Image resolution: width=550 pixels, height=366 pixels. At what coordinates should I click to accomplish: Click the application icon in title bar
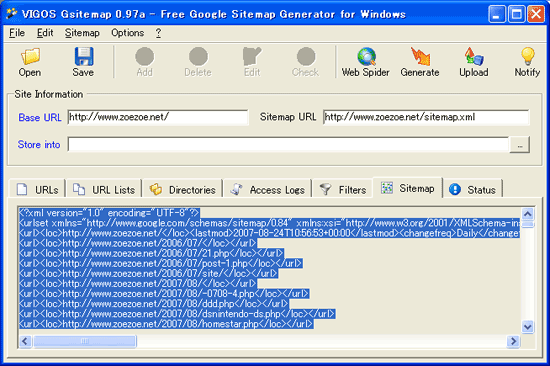[12, 14]
